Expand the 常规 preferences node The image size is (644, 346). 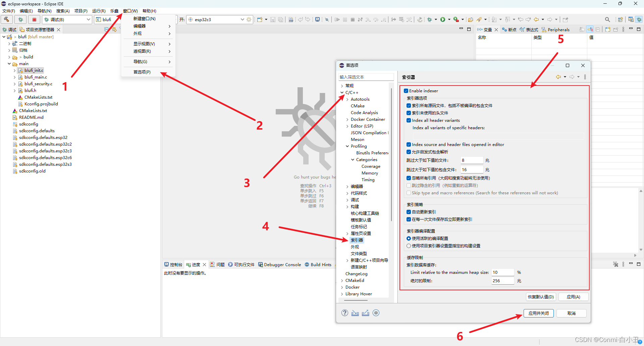(x=342, y=86)
